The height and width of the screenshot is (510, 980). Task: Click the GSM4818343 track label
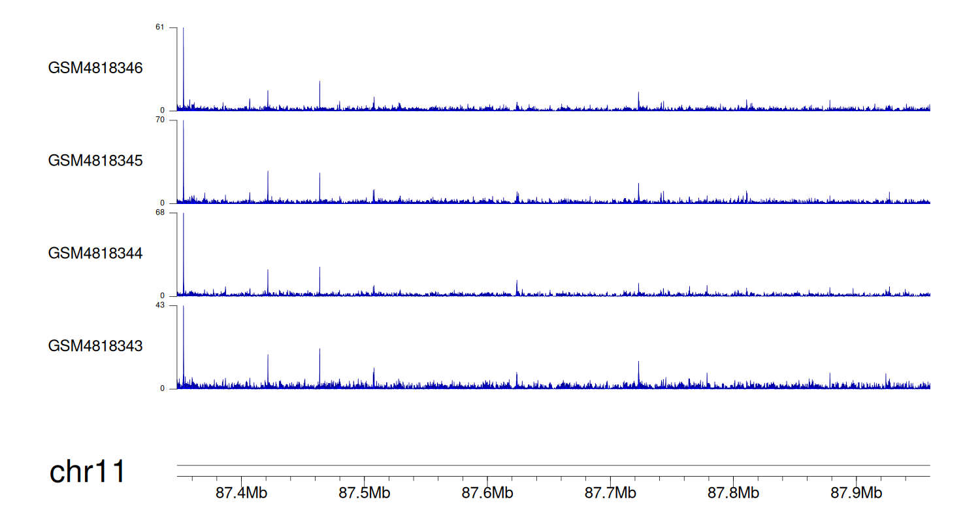[95, 345]
